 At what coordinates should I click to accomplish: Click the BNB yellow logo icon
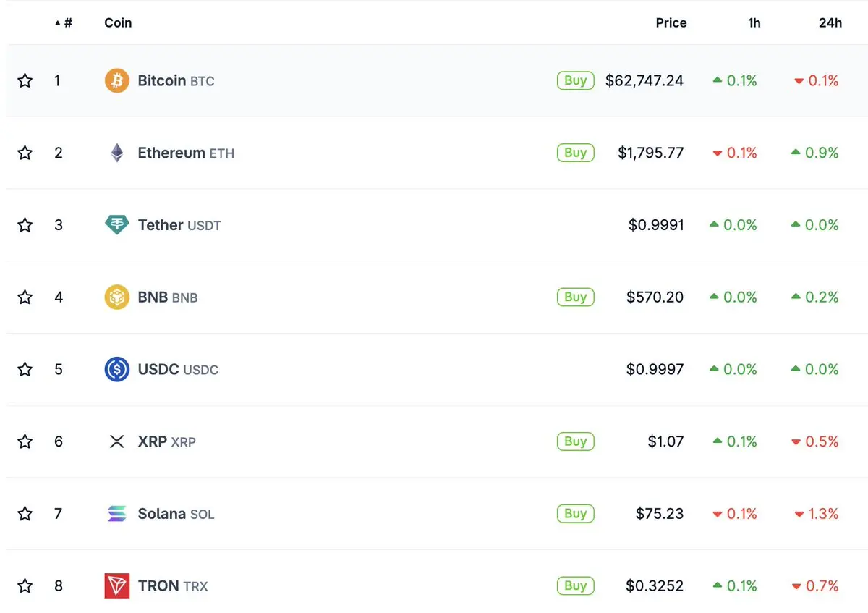click(x=117, y=297)
